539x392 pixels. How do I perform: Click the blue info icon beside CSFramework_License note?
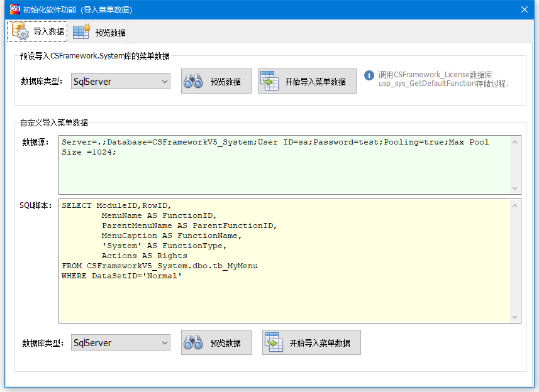click(x=369, y=75)
